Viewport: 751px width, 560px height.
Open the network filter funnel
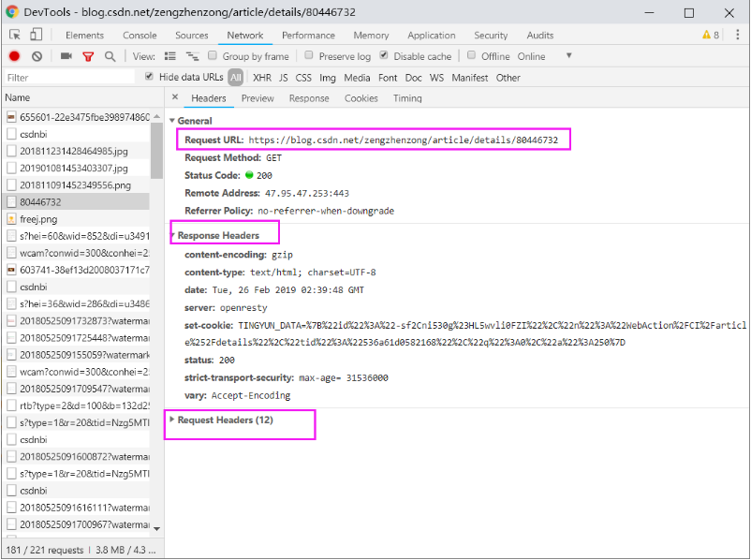pyautogui.click(x=87, y=56)
